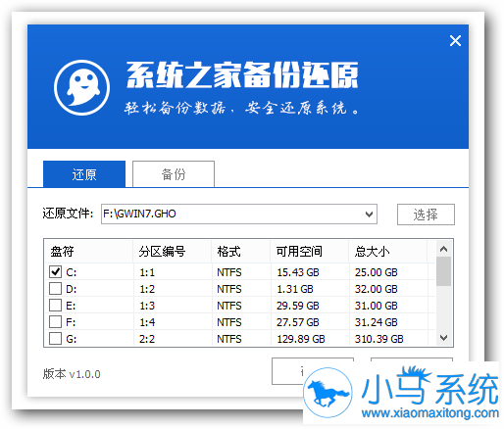This screenshot has width=504, height=429.
Task: Select the 1:2 partition number cell
Action: pos(147,289)
